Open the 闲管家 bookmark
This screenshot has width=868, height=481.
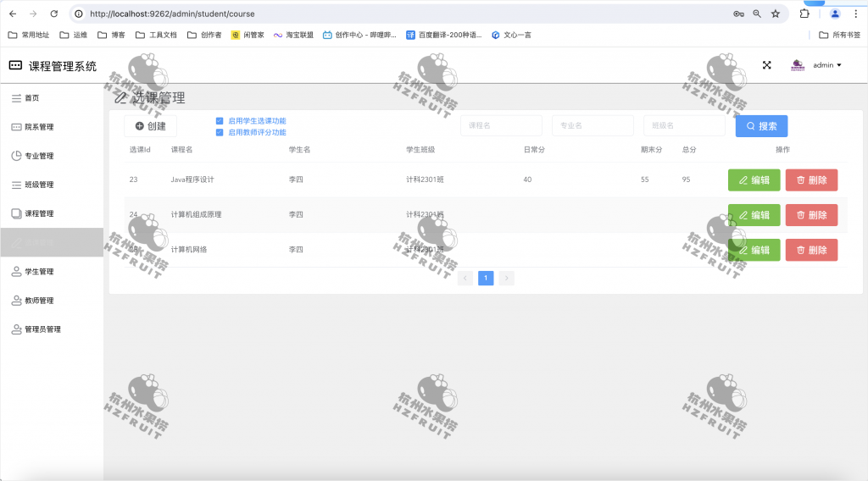(x=248, y=35)
